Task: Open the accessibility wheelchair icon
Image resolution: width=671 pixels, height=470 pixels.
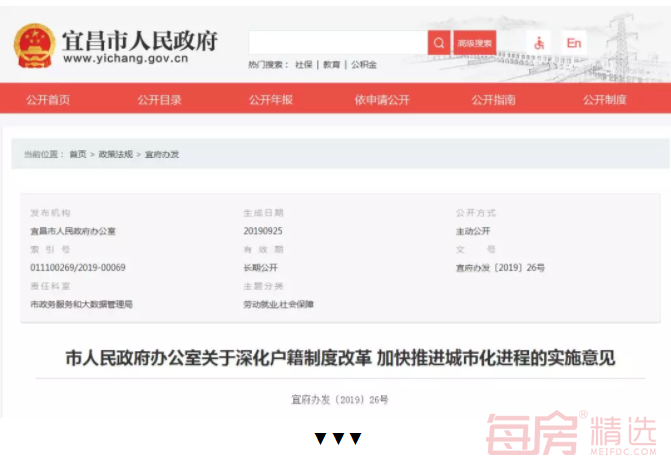Action: [x=539, y=43]
